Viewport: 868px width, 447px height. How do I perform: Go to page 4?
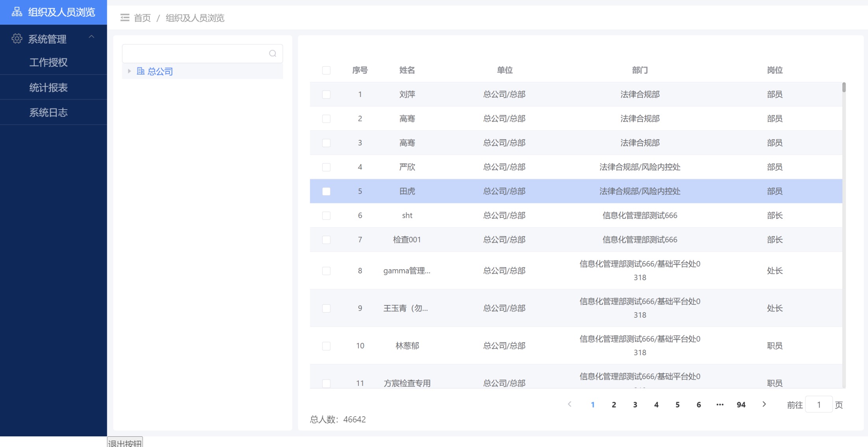(x=656, y=404)
